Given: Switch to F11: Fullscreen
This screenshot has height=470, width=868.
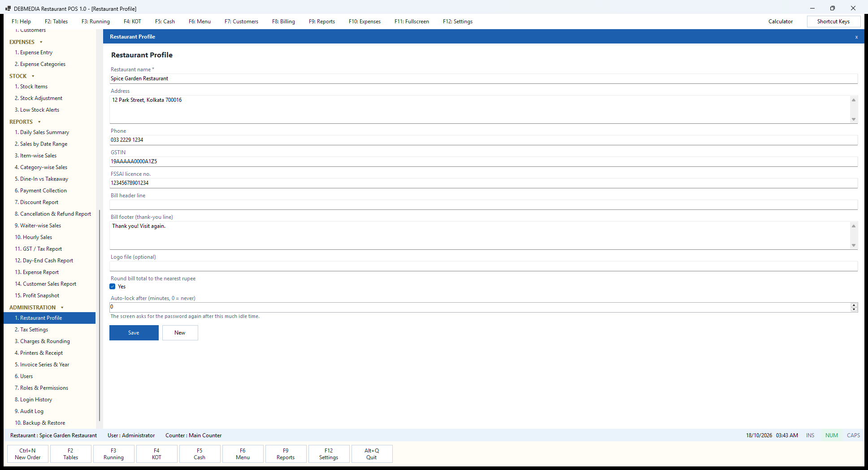Looking at the screenshot, I should click(412, 22).
